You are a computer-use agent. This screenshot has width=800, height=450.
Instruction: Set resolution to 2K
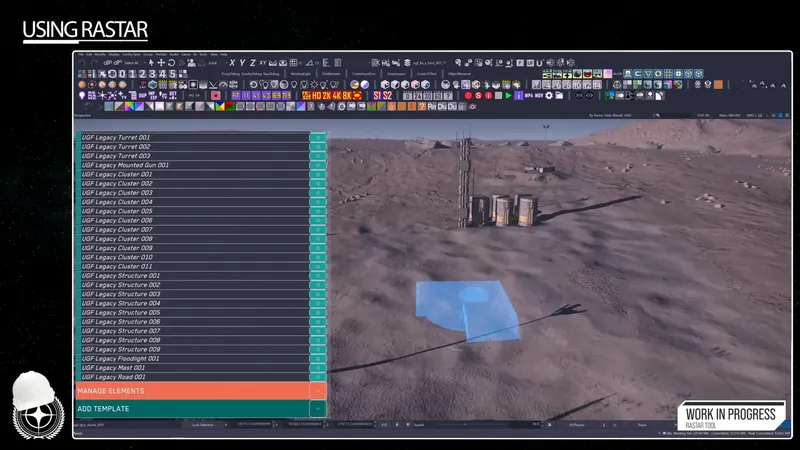coord(326,95)
